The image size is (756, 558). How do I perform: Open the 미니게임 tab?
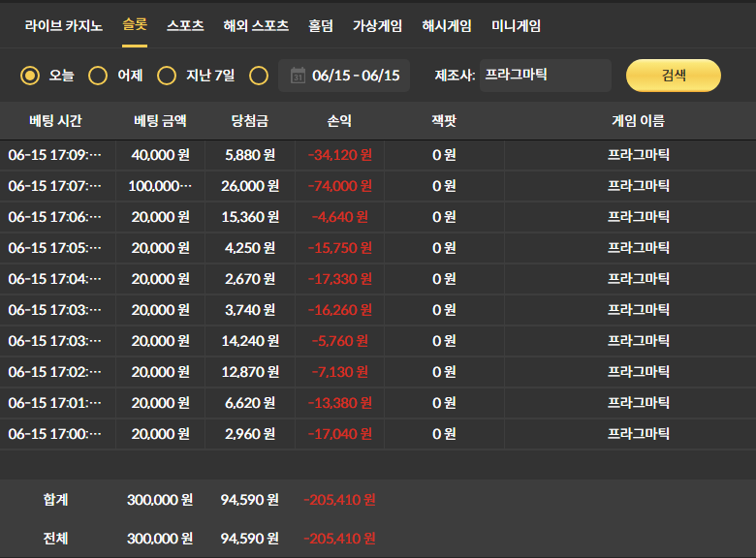[x=516, y=25]
